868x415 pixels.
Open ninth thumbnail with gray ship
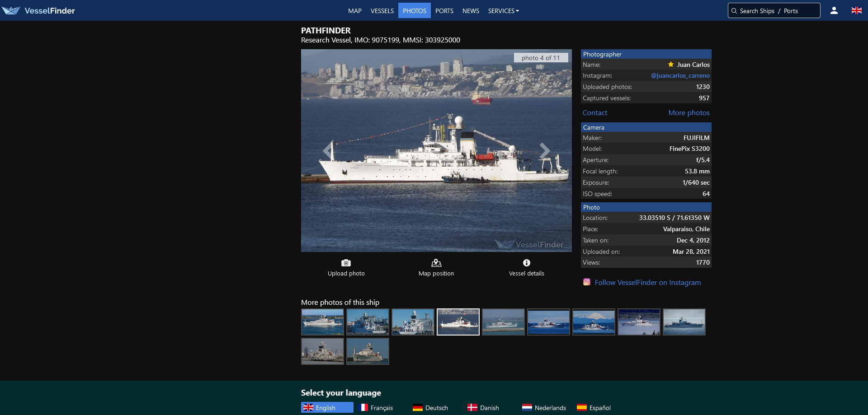[x=684, y=322]
